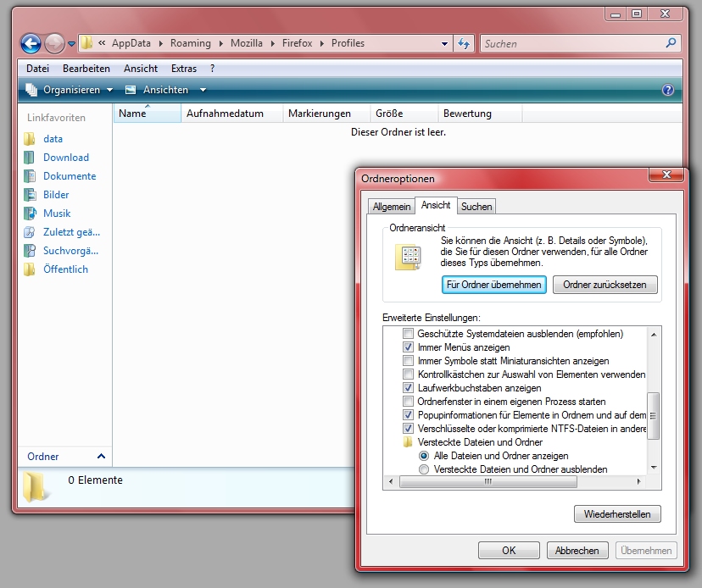Sort by the Größe column header
Viewport: 702px width, 588px height.
(x=404, y=114)
